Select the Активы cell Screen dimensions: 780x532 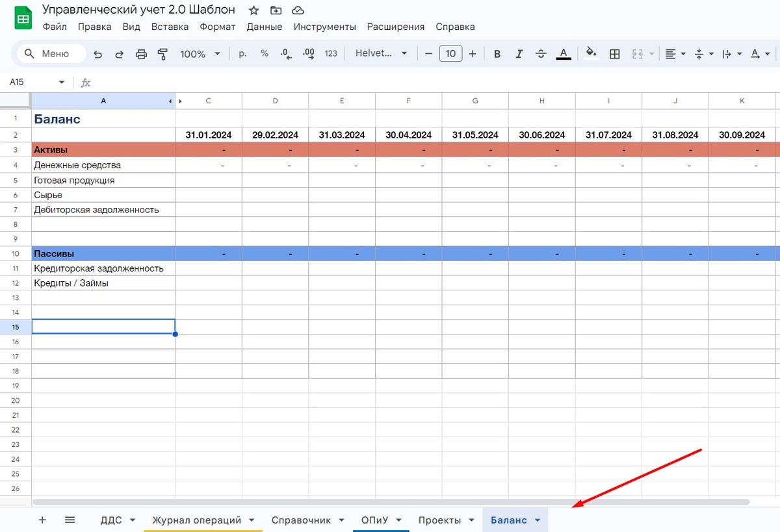103,150
